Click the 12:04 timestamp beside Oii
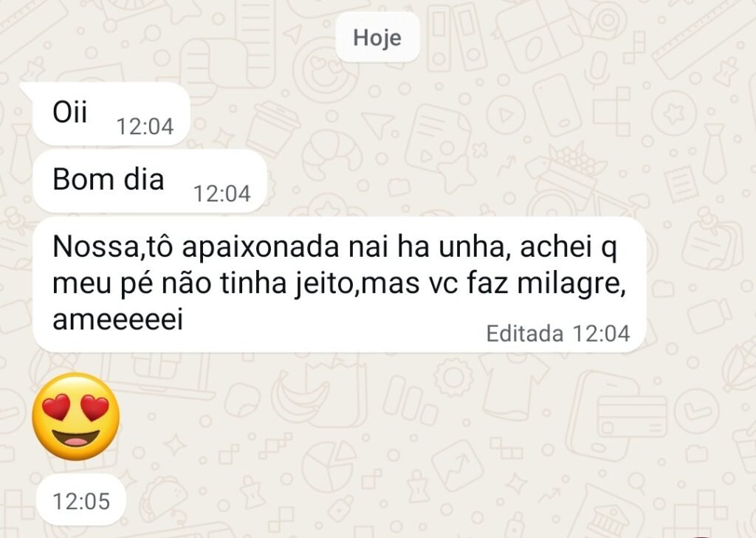756x538 pixels. [x=145, y=127]
